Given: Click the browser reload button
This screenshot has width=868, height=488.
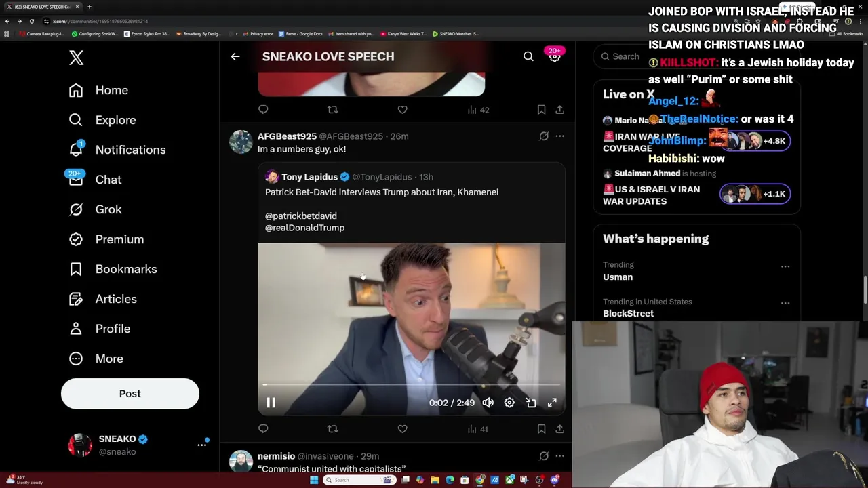Looking at the screenshot, I should pyautogui.click(x=31, y=21).
